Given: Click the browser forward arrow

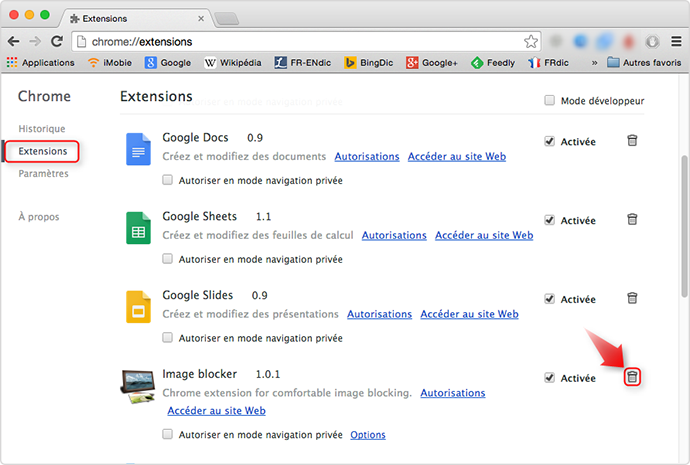Looking at the screenshot, I should coord(35,42).
